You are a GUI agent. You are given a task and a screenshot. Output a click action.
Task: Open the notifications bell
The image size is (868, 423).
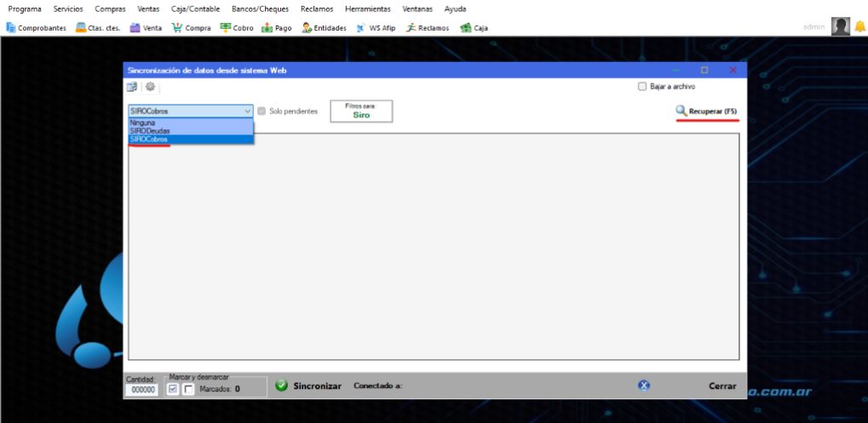pyautogui.click(x=859, y=26)
